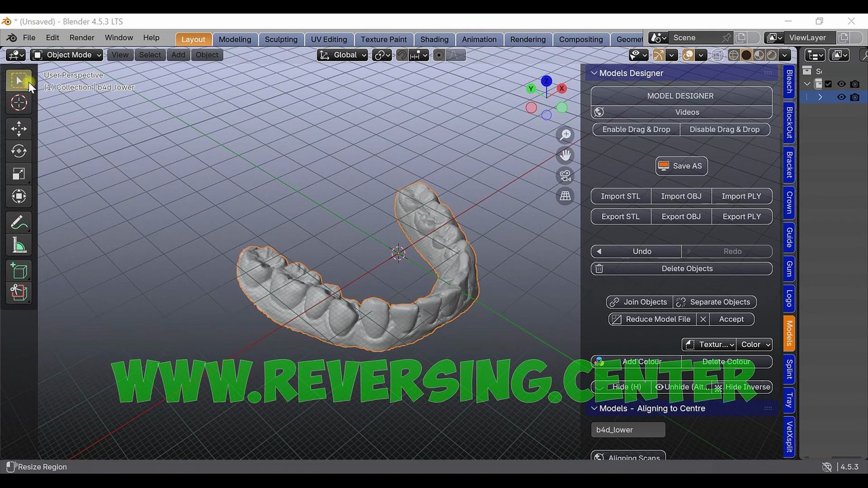
Task: Switch to the Sculpting workspace tab
Action: [281, 39]
